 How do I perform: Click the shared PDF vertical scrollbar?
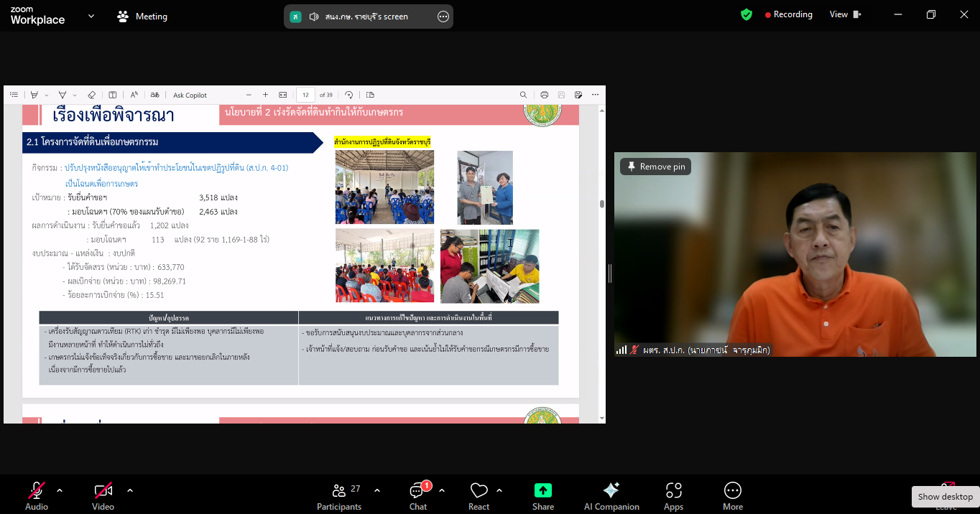pyautogui.click(x=601, y=204)
